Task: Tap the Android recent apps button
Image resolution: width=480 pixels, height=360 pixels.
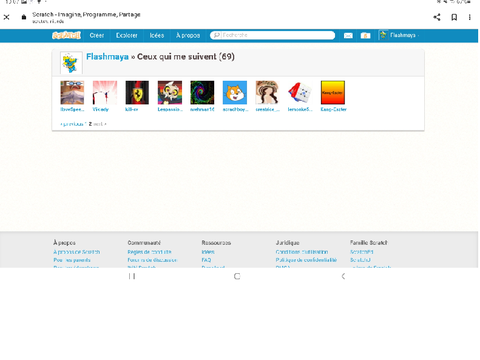Action: click(132, 276)
